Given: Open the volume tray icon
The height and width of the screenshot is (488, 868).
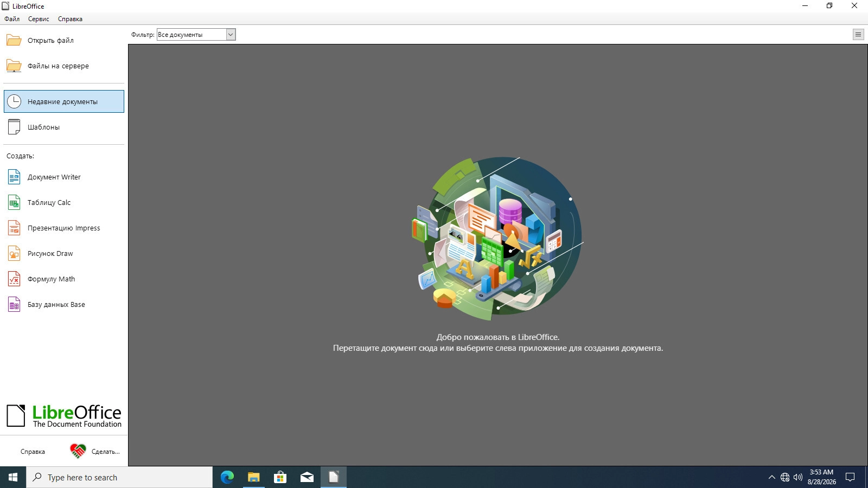Looking at the screenshot, I should point(798,478).
